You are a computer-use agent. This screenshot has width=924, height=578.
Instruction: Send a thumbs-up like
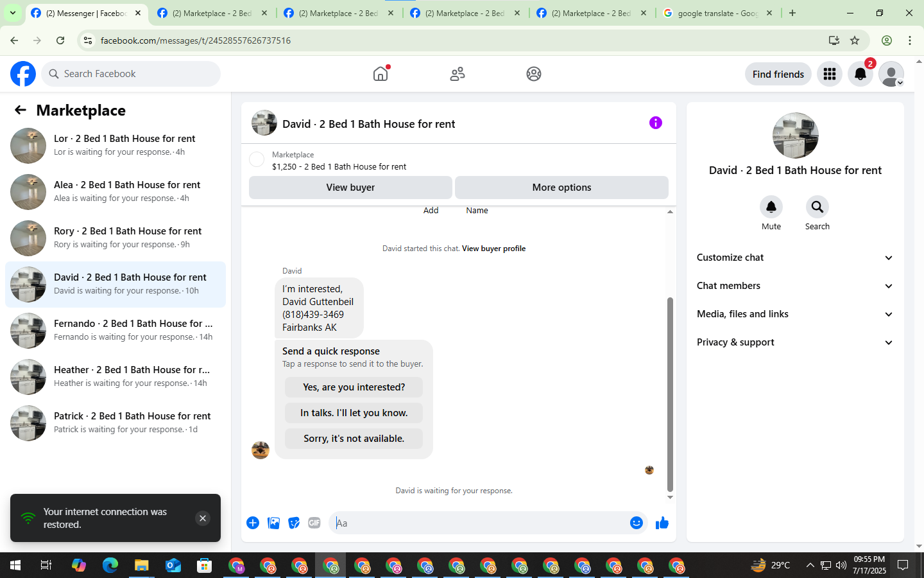[662, 523]
